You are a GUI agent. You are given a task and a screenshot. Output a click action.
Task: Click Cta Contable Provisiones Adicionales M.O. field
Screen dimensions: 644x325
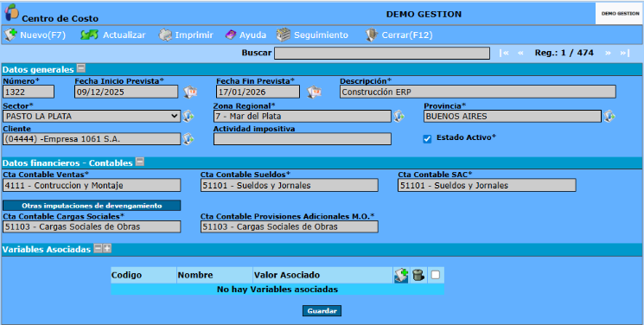[289, 226]
